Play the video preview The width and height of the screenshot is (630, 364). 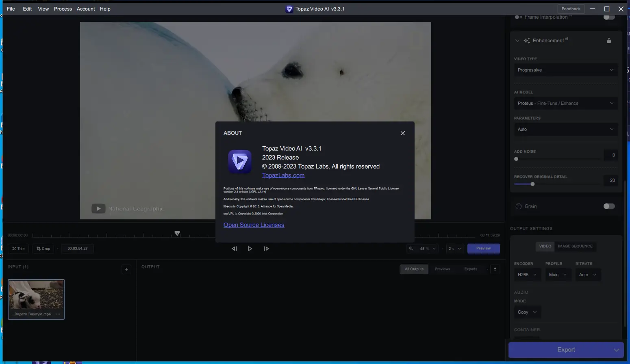coord(250,249)
